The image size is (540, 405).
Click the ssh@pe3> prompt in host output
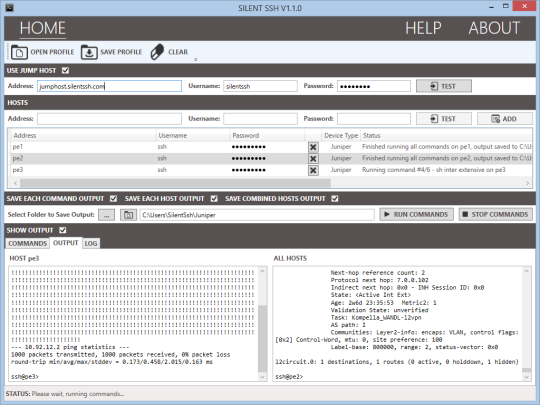click(25, 377)
